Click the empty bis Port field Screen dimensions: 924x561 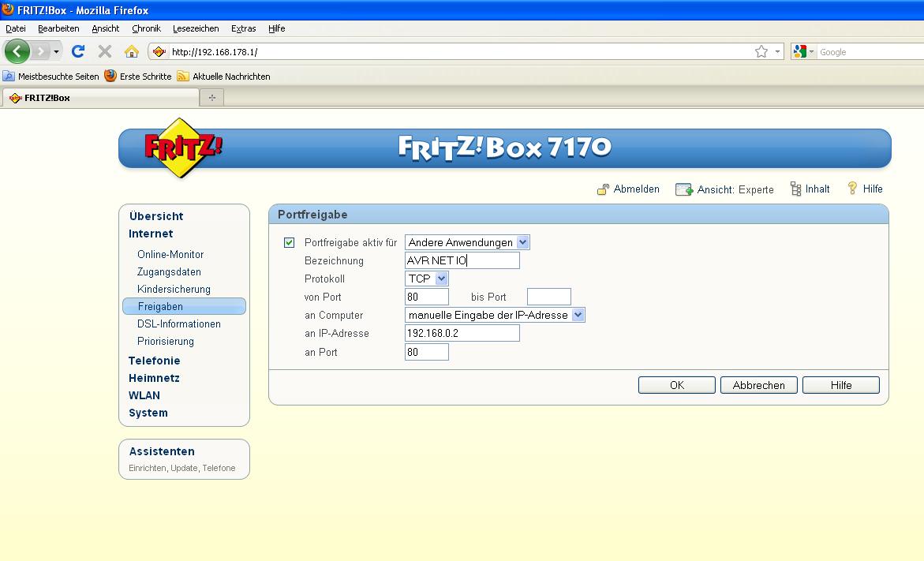pos(548,297)
